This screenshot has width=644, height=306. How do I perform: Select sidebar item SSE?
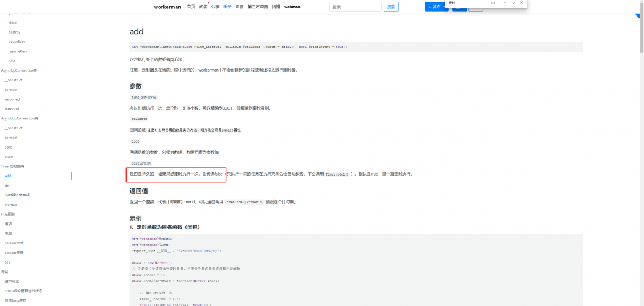pos(7,262)
